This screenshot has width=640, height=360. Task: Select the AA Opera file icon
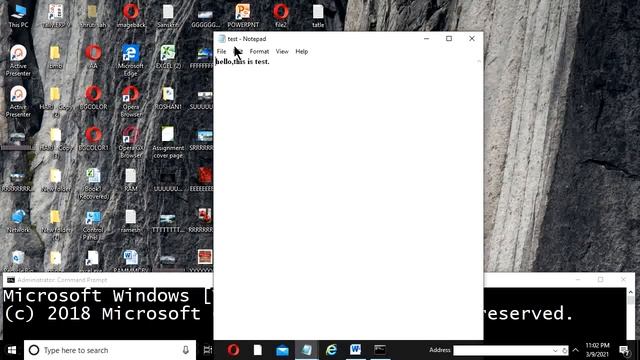93,56
